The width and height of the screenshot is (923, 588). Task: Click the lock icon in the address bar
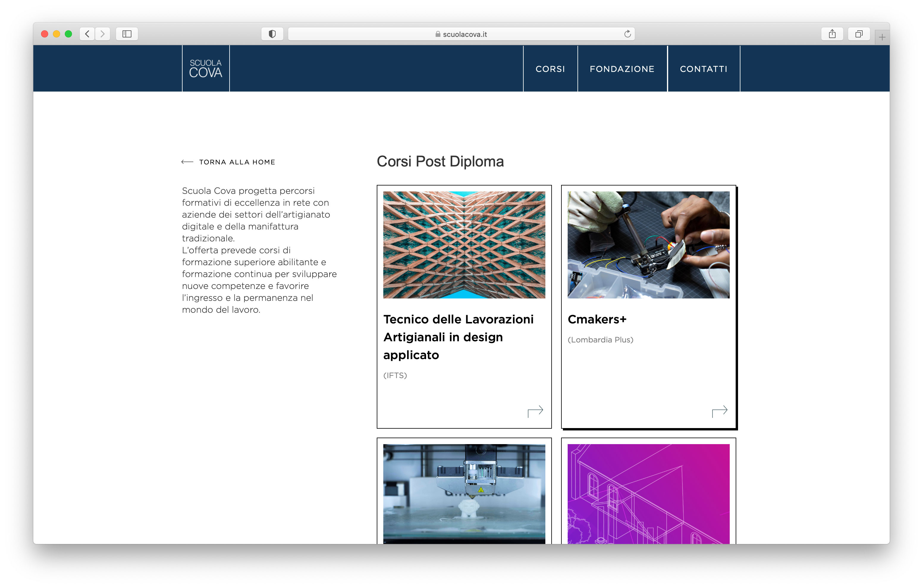(437, 34)
